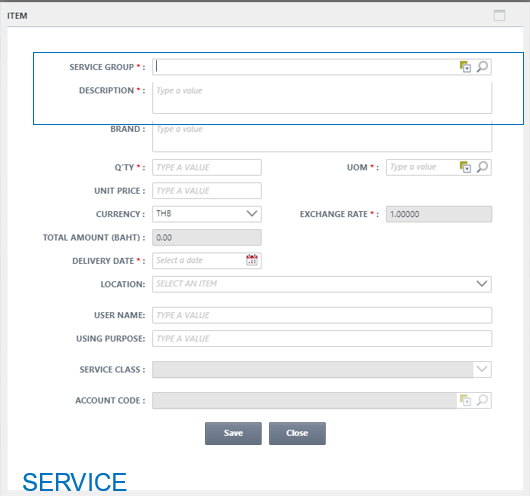The width and height of the screenshot is (530, 496).
Task: Expand the Location dropdown arrow
Action: tap(482, 283)
